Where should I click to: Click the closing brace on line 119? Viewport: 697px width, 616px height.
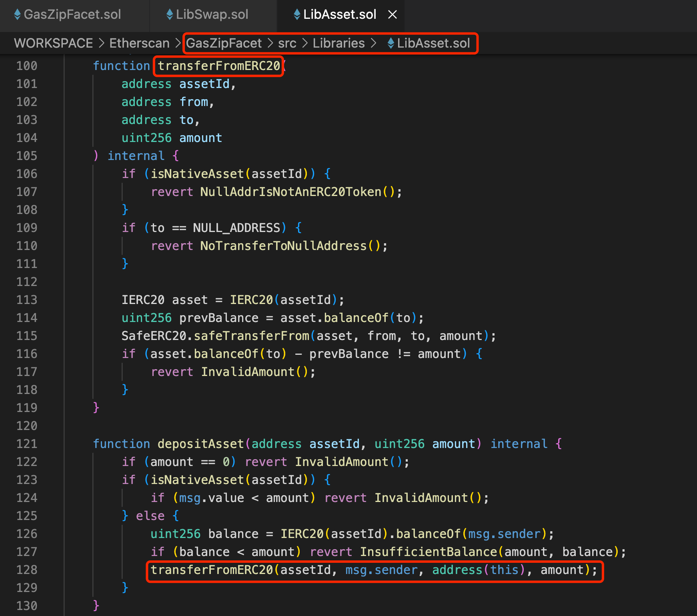tap(96, 408)
